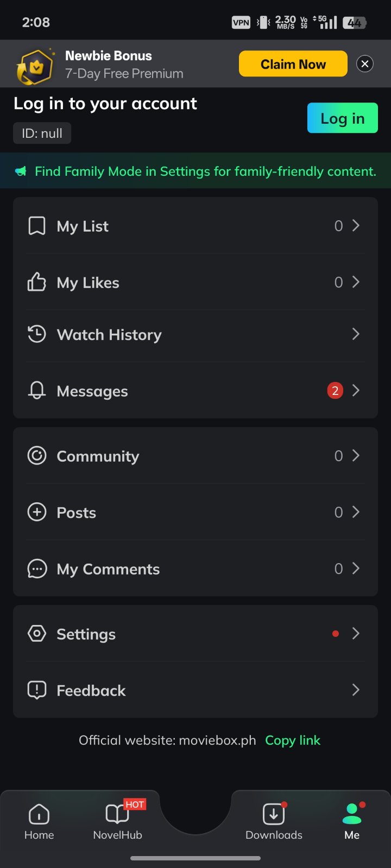Open Messages via its right chevron
This screenshot has width=391, height=868.
pyautogui.click(x=356, y=391)
